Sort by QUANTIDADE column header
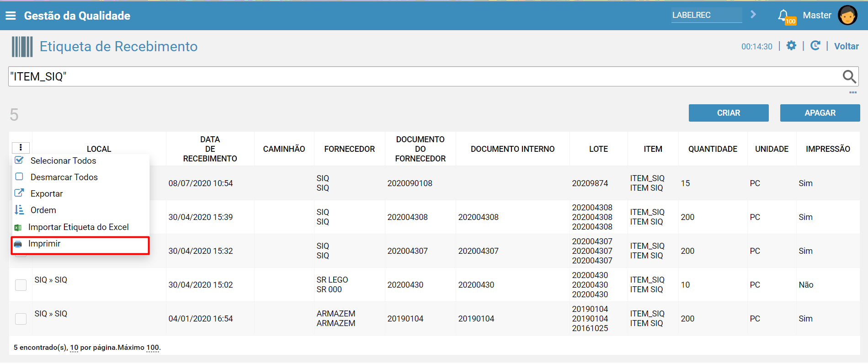Viewport: 868px width, 364px height. point(713,149)
